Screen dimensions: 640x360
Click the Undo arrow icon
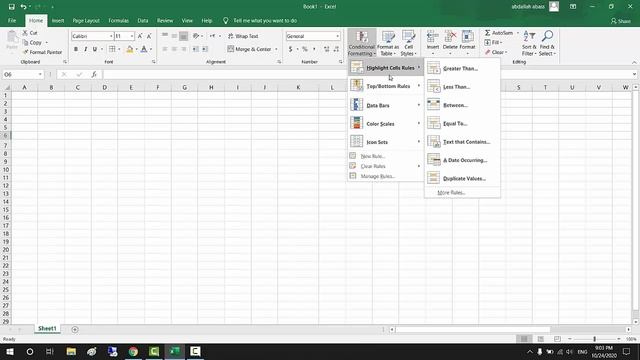coord(23,7)
